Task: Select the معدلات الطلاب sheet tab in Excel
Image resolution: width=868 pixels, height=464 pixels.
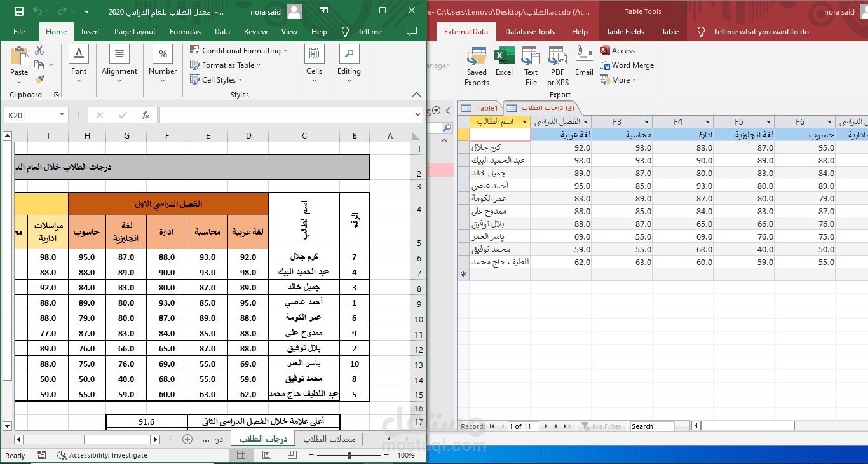Action: (x=329, y=439)
